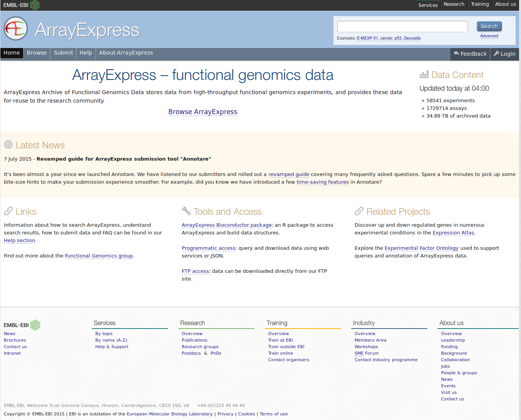521x420 pixels.
Task: Click the Related Projects chain link icon
Action: pyautogui.click(x=359, y=211)
